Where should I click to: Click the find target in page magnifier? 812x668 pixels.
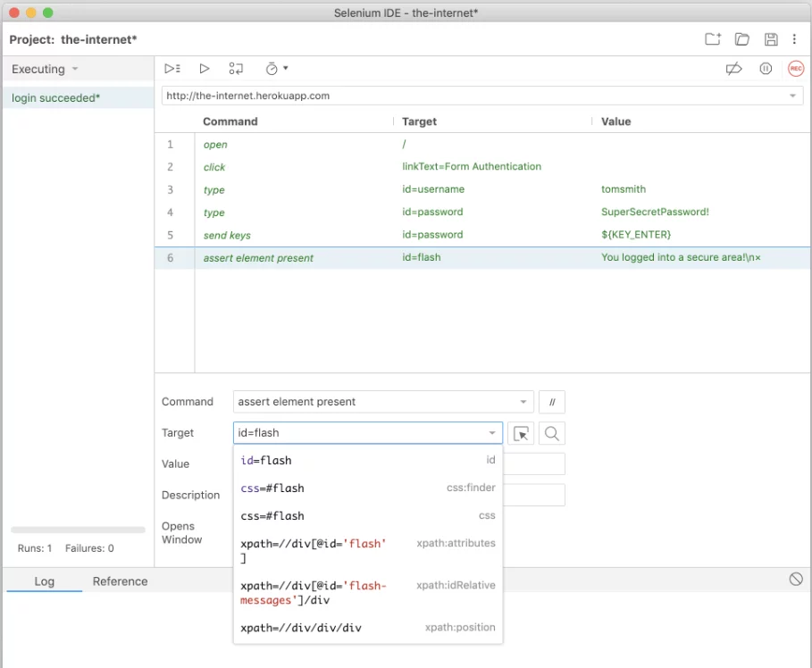pos(552,433)
